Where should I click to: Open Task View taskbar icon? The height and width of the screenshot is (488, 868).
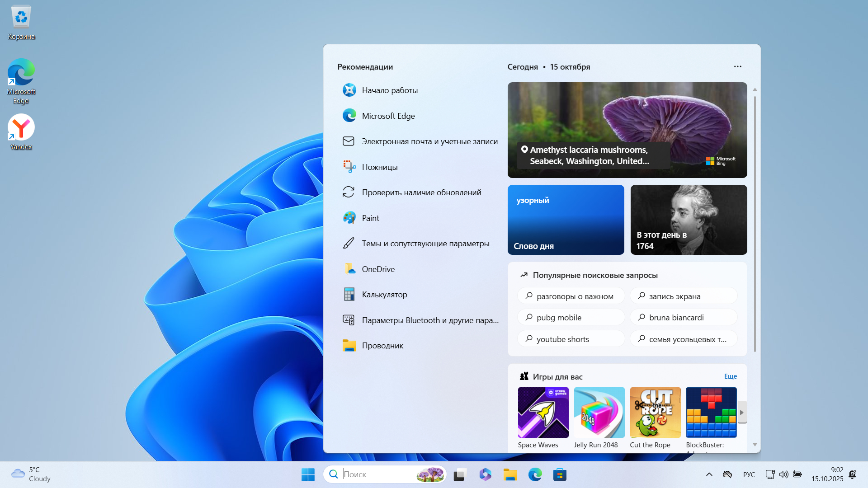(460, 474)
